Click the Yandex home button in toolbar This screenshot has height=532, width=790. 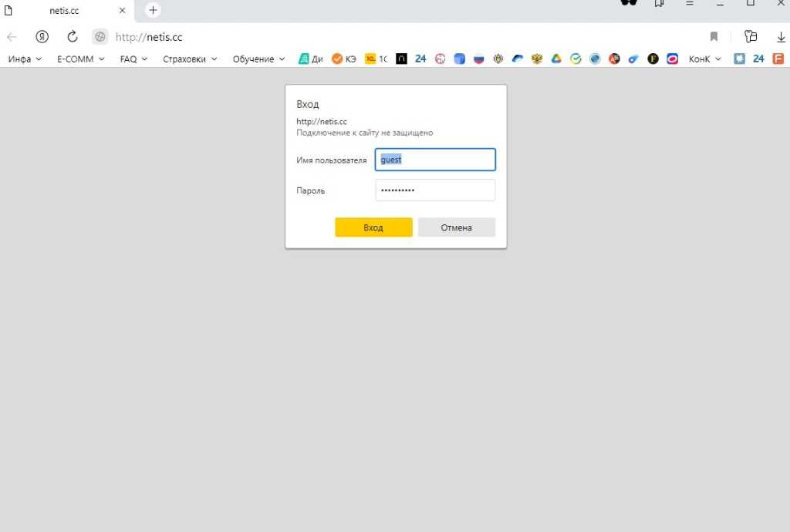(x=42, y=37)
